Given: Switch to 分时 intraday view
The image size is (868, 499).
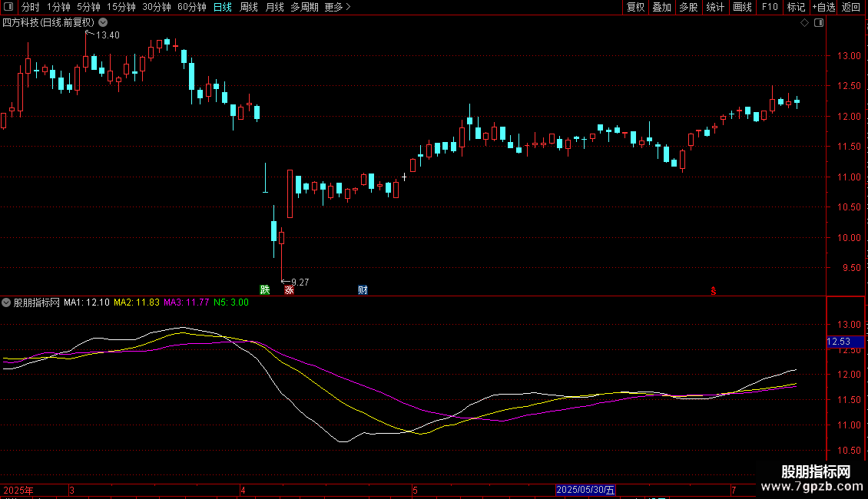Looking at the screenshot, I should 31,7.
